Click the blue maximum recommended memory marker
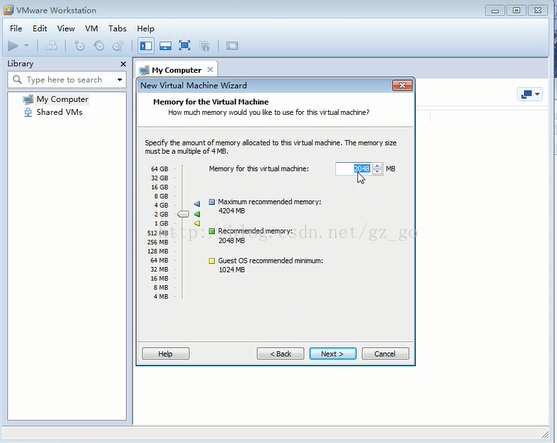 (x=197, y=204)
